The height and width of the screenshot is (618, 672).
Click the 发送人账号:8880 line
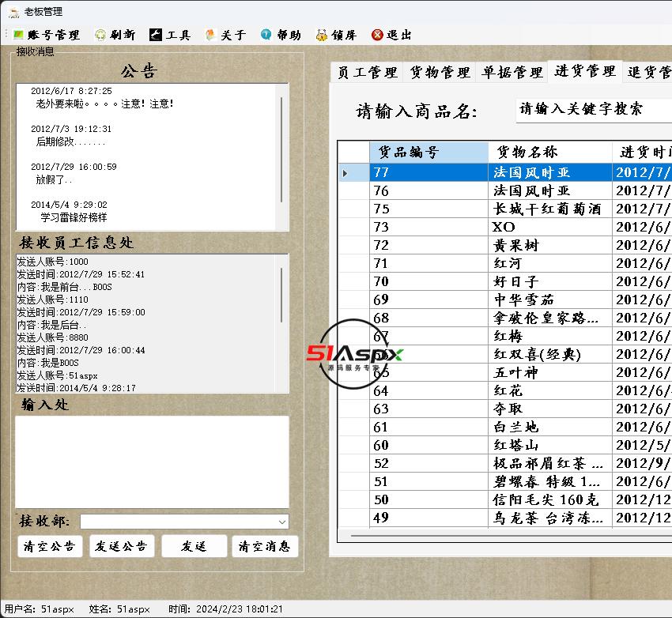tap(53, 337)
